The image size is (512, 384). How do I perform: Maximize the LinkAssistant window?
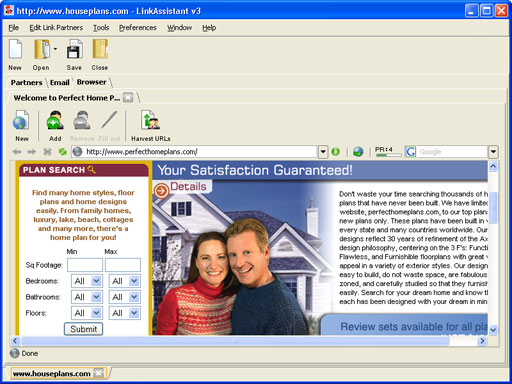pyautogui.click(x=486, y=11)
